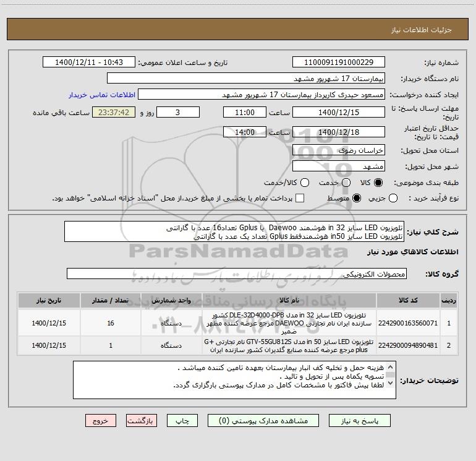The width and height of the screenshot is (476, 461).
Task: Click delivery city field 'مشهد'
Action: [x=339, y=166]
